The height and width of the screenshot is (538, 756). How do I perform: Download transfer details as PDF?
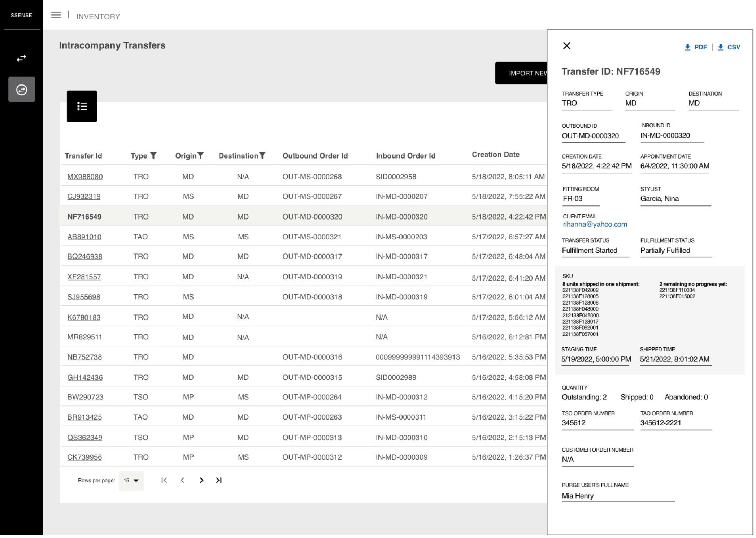tap(696, 47)
